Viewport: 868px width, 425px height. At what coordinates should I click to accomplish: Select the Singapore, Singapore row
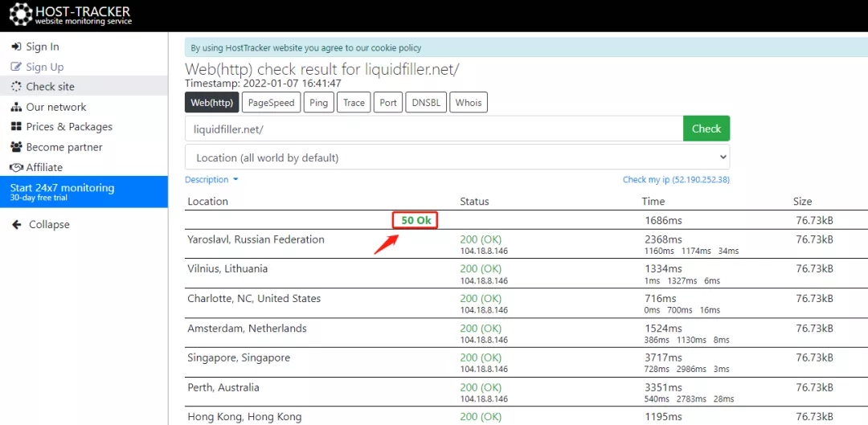point(526,362)
